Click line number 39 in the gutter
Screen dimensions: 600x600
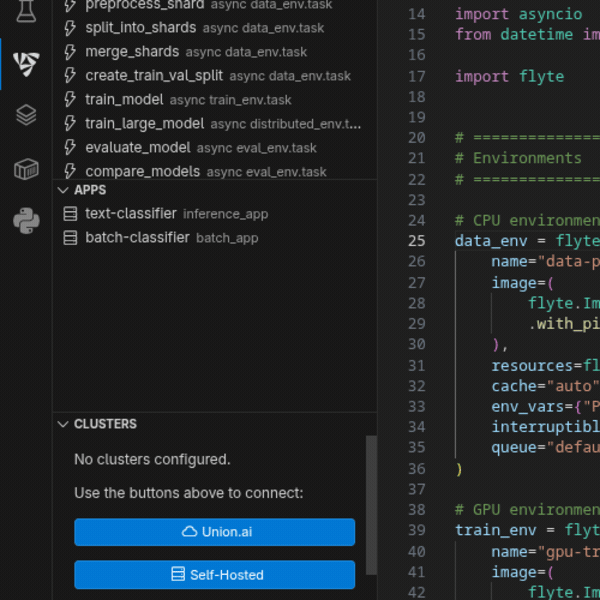coord(416,530)
